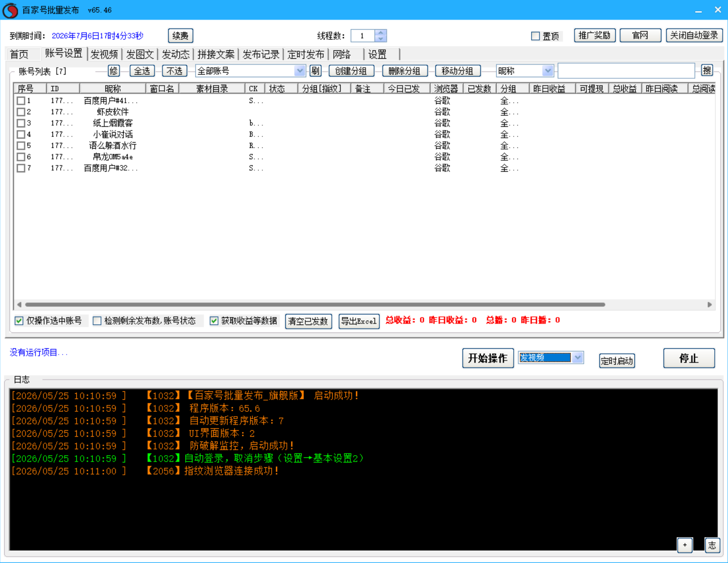Focus the account search input field
Image resolution: width=728 pixels, height=563 pixels.
tap(626, 71)
